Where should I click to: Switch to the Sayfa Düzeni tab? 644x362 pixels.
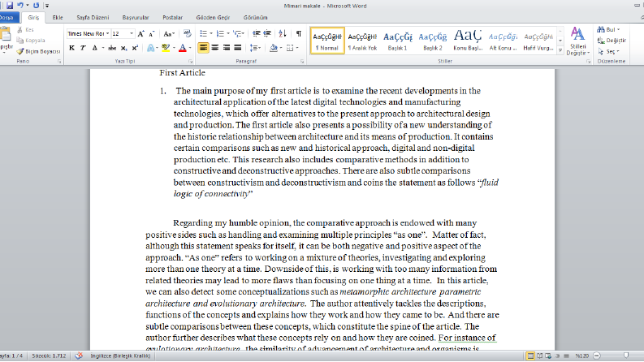pyautogui.click(x=93, y=18)
